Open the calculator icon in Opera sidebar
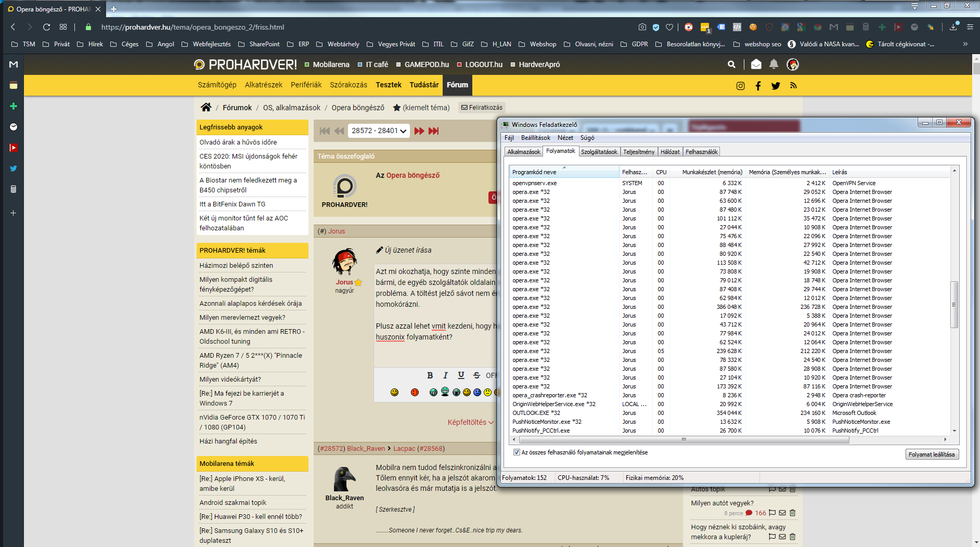Viewport: 980px width, 547px height. coord(14,189)
